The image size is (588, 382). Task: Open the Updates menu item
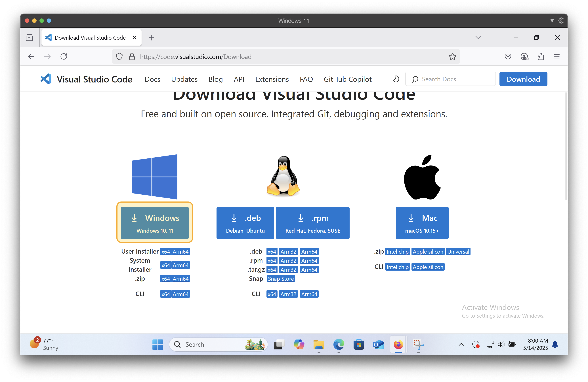tap(184, 79)
